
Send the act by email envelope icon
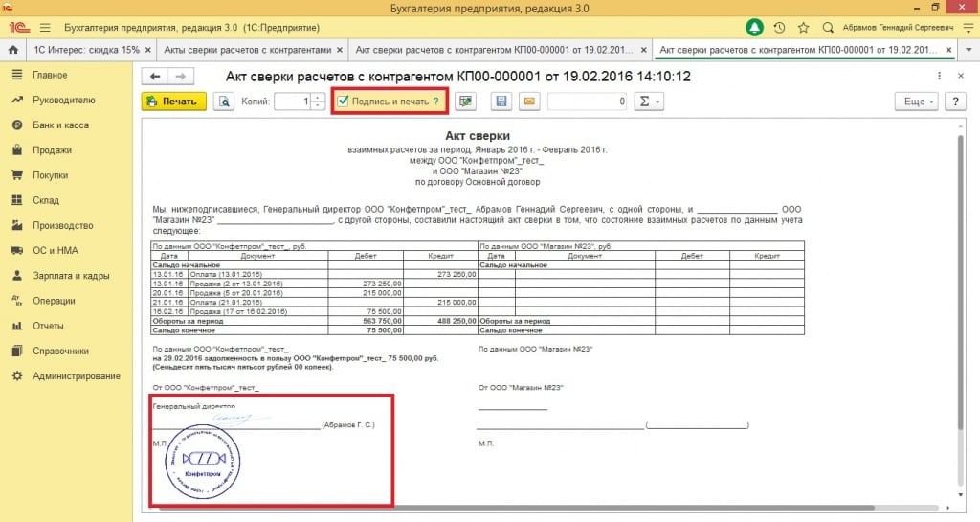click(527, 102)
